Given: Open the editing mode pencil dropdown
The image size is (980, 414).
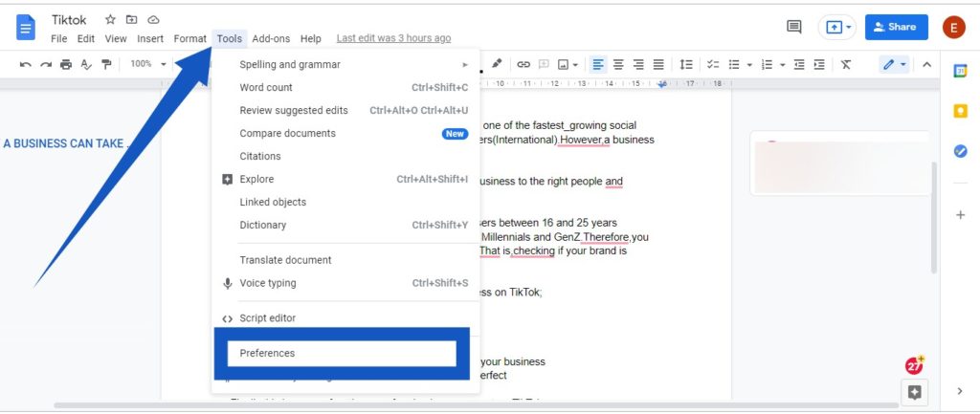Looking at the screenshot, I should coord(894,64).
